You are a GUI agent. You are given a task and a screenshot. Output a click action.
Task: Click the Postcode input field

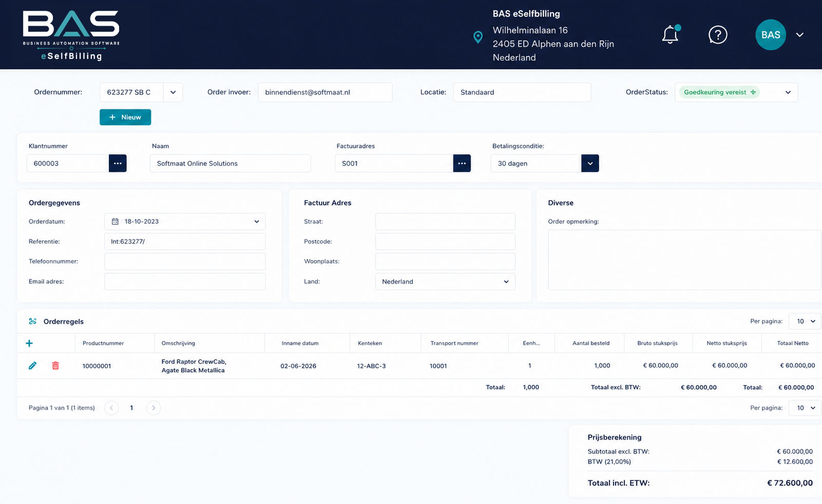point(445,241)
